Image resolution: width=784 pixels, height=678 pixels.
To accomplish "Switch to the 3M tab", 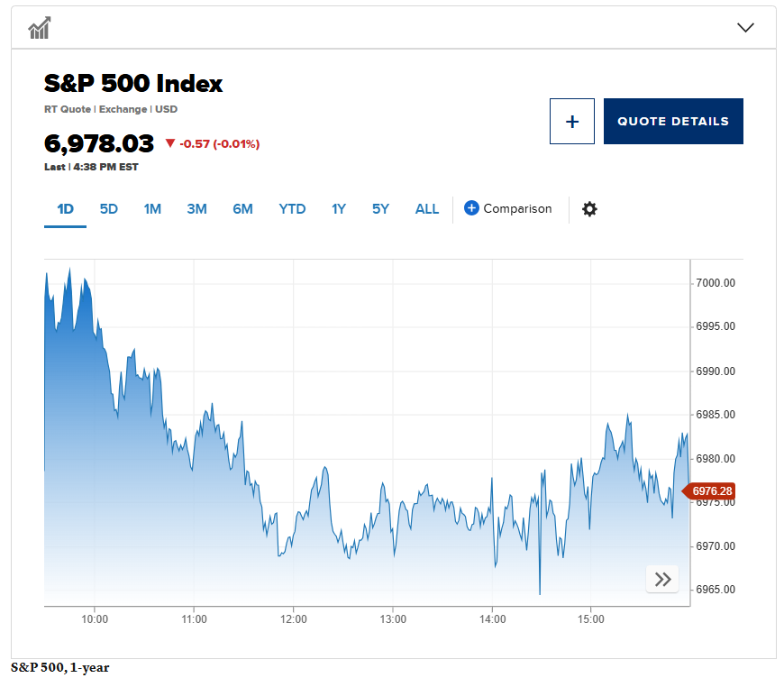I will click(196, 208).
